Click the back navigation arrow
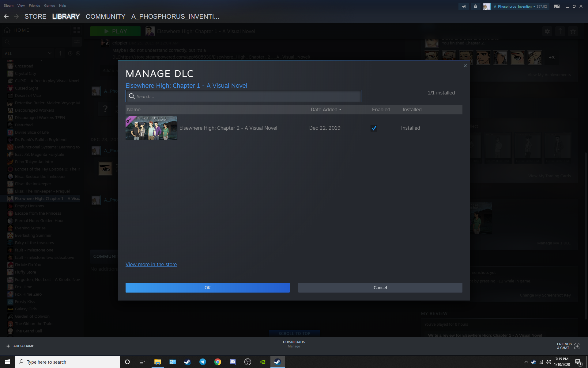588x368 pixels. (6, 17)
